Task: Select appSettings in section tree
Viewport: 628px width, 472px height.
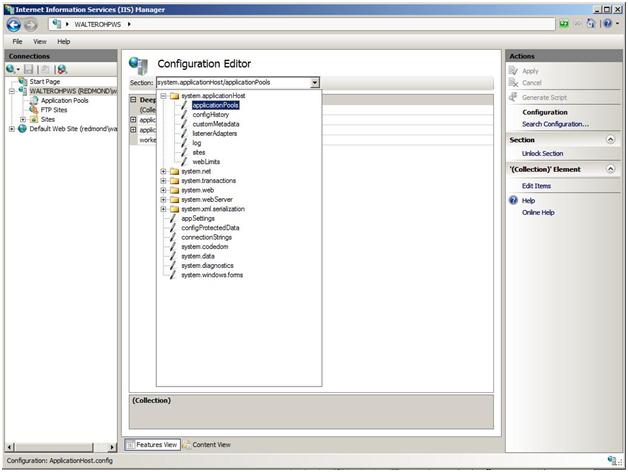Action: 198,218
